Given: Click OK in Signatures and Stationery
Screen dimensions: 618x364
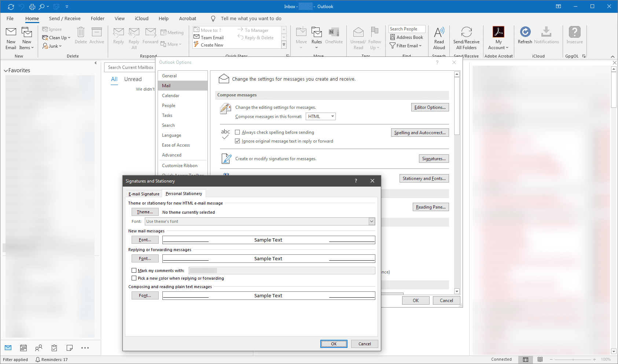Looking at the screenshot, I should tap(334, 344).
